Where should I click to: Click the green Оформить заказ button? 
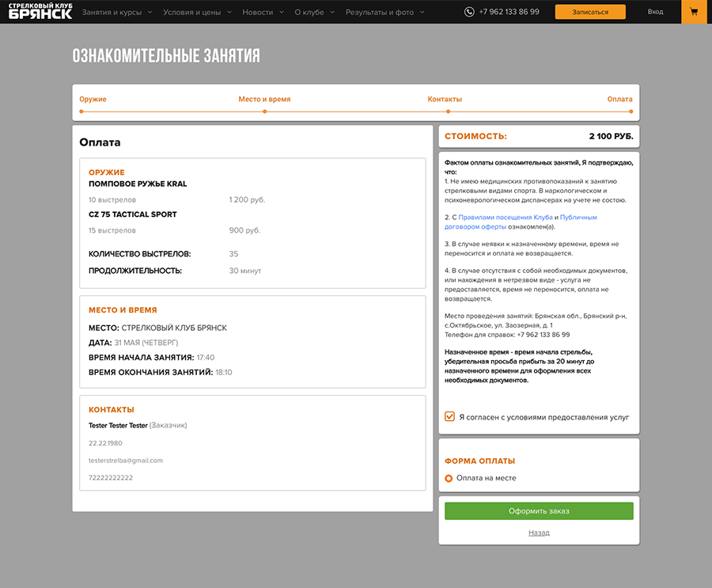(539, 510)
